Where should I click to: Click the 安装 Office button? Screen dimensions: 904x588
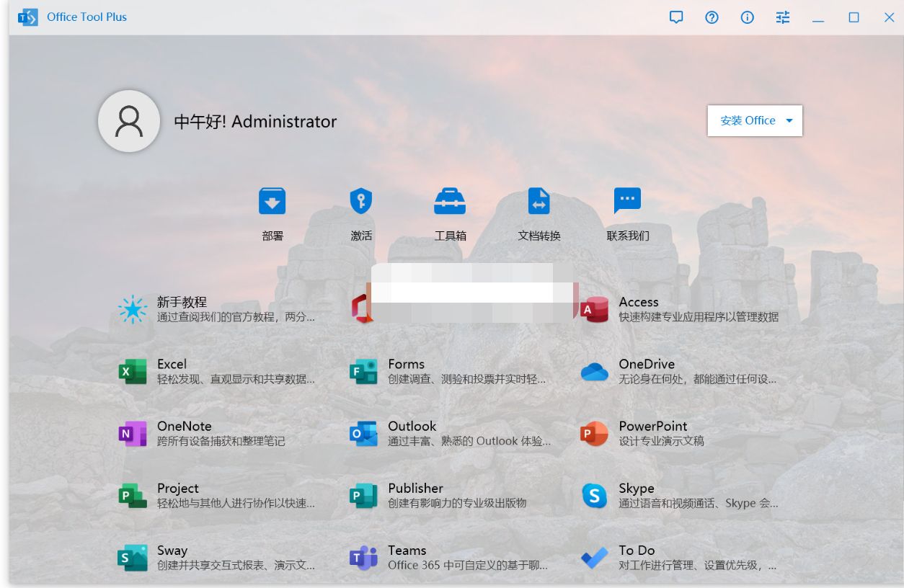pos(746,120)
